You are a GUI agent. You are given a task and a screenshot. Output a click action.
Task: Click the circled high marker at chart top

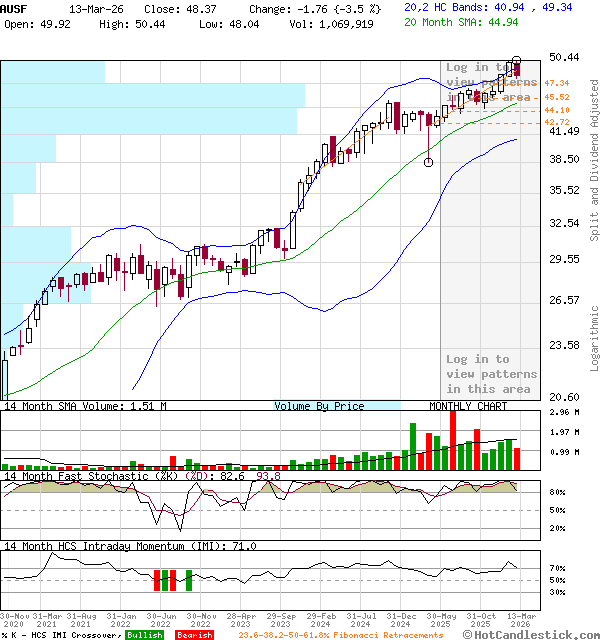[x=516, y=61]
